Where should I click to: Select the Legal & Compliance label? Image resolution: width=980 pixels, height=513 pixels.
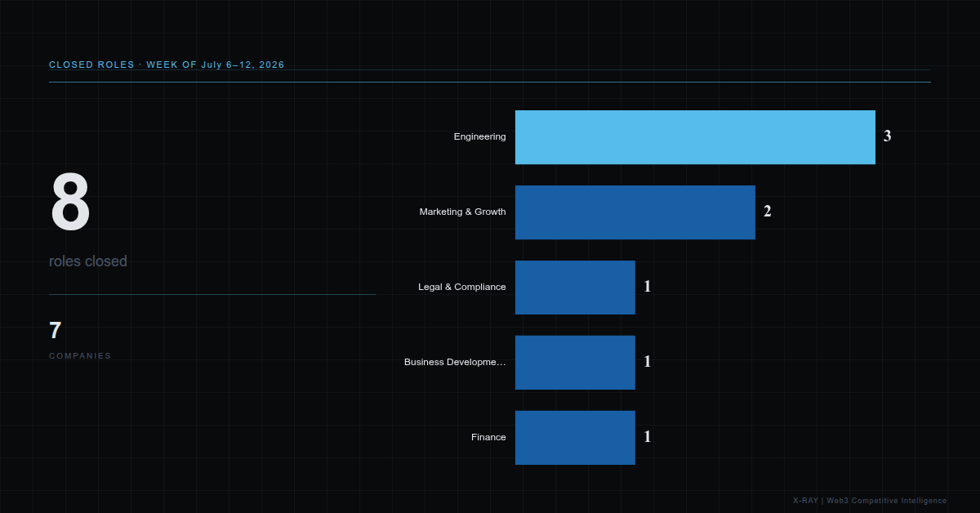[462, 287]
